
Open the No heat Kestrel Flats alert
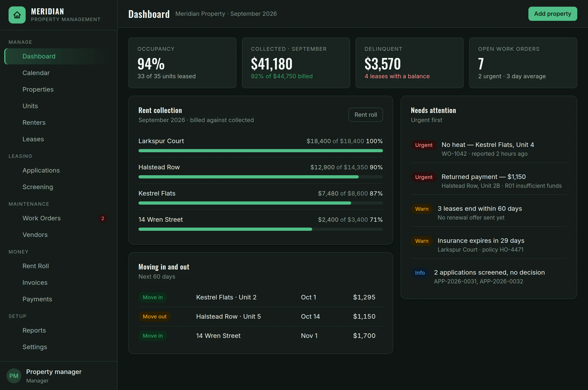[489, 149]
